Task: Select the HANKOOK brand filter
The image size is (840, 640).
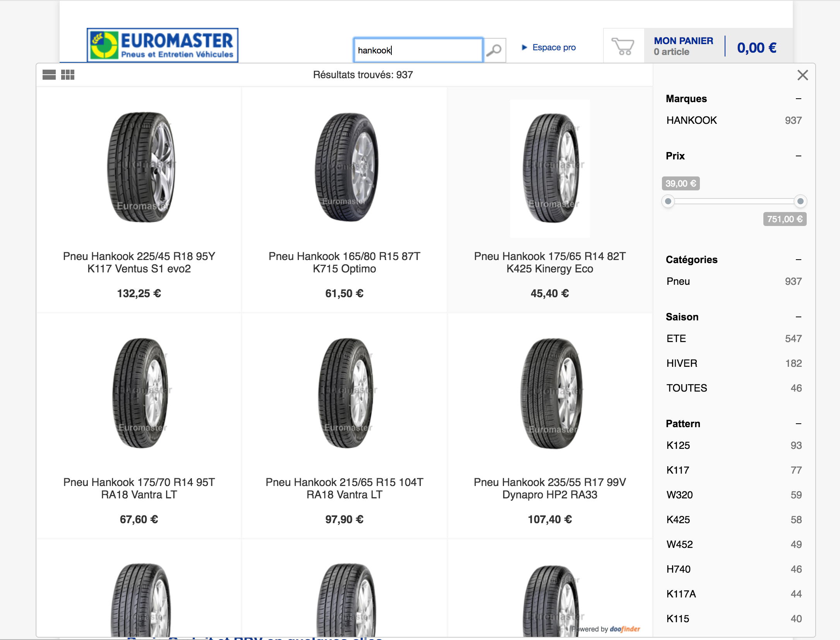Action: pyautogui.click(x=734, y=120)
